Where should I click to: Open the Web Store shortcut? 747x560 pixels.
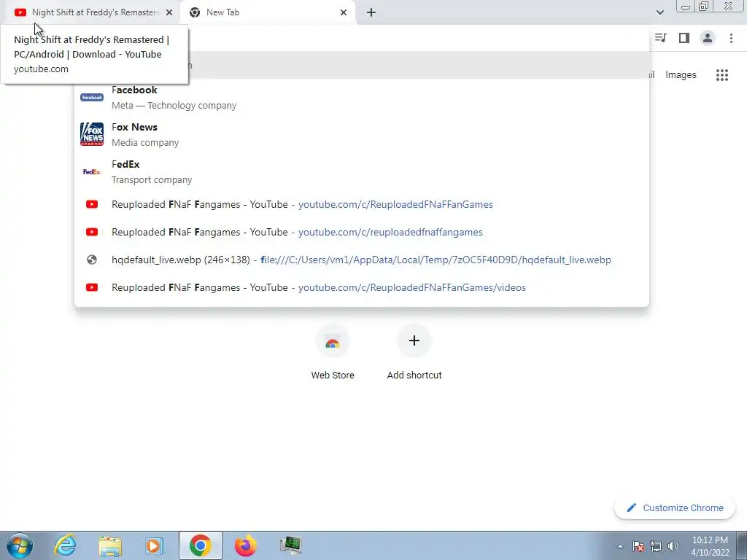coord(333,352)
